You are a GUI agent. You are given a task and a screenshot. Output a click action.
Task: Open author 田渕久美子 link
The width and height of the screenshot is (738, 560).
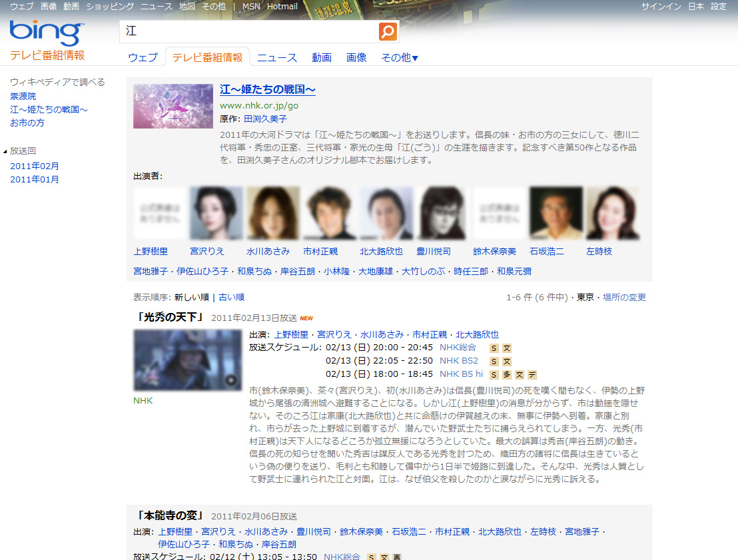point(266,119)
